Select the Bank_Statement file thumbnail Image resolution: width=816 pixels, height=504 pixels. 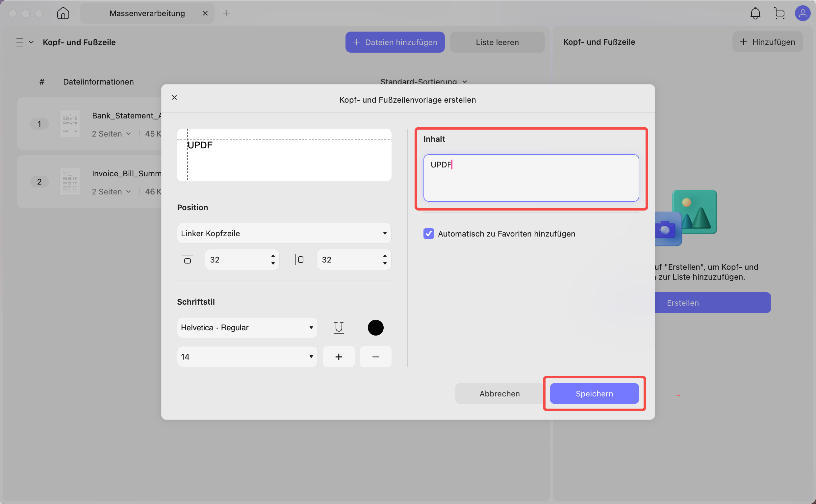70,123
